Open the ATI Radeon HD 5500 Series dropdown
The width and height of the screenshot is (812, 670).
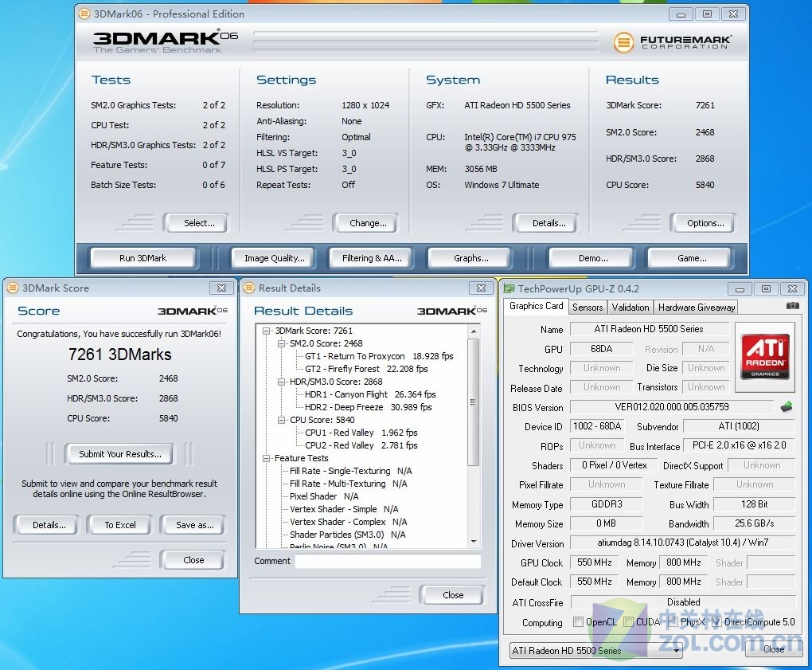point(595,650)
